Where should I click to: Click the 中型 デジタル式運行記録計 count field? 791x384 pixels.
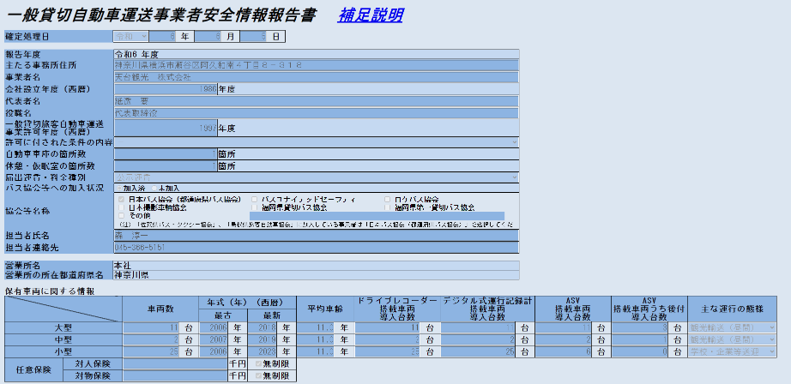tap(479, 340)
